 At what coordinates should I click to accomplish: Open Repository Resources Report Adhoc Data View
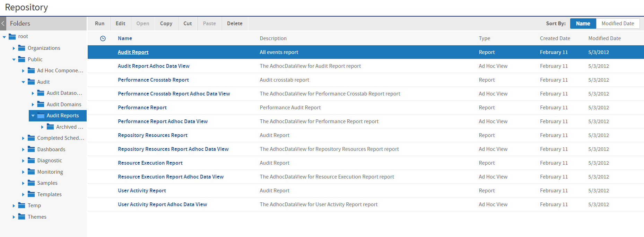pyautogui.click(x=173, y=149)
